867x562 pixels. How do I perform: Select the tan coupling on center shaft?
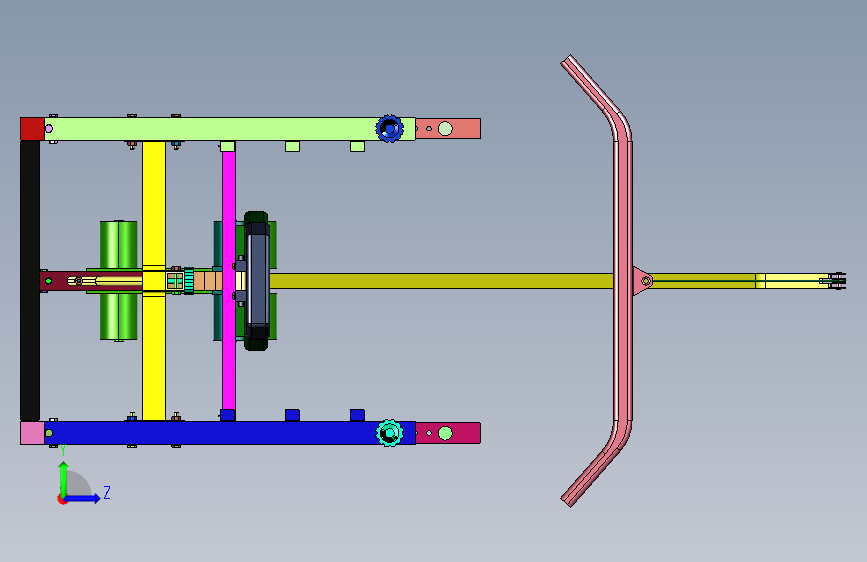[x=207, y=280]
